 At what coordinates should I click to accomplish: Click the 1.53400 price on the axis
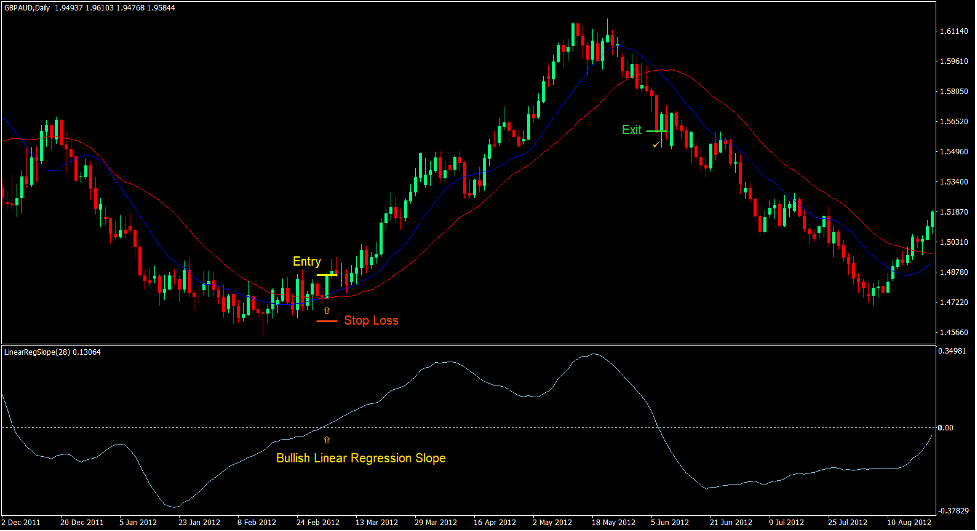pos(955,182)
